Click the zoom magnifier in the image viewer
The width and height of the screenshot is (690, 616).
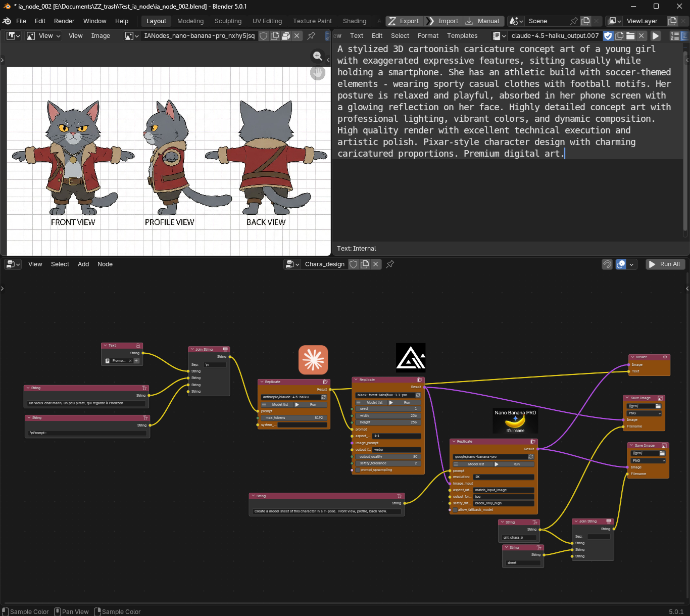[318, 56]
